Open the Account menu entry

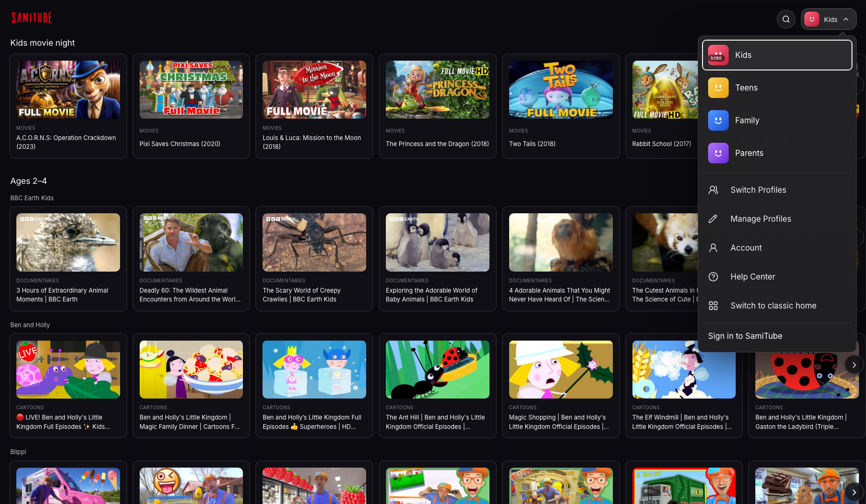777,248
